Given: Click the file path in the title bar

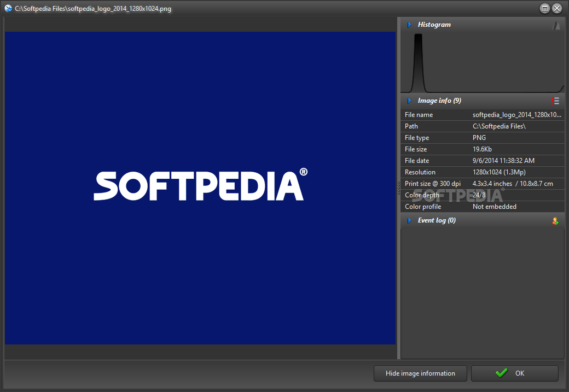Looking at the screenshot, I should click(93, 9).
